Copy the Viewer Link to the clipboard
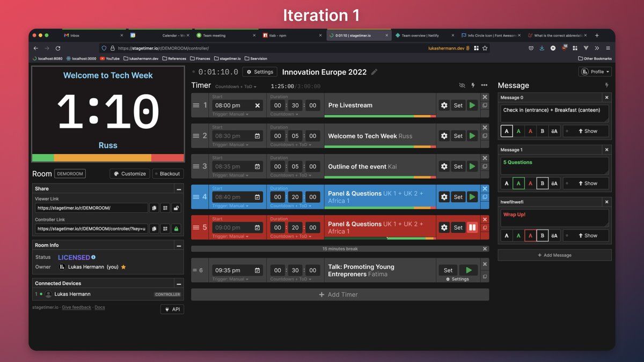The width and height of the screenshot is (644, 362). coord(154,208)
